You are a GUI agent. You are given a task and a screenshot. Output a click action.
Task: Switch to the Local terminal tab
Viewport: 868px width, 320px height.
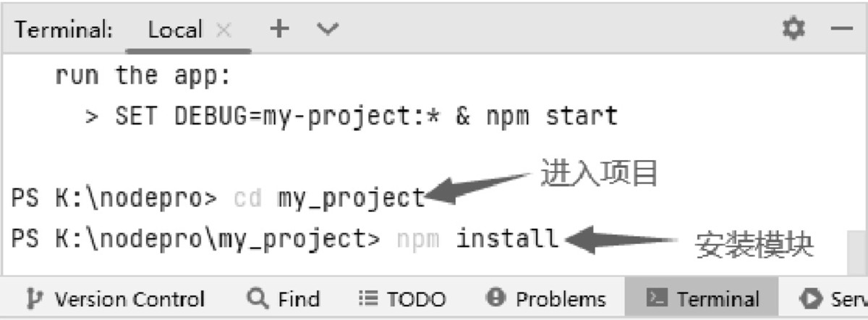pos(174,30)
